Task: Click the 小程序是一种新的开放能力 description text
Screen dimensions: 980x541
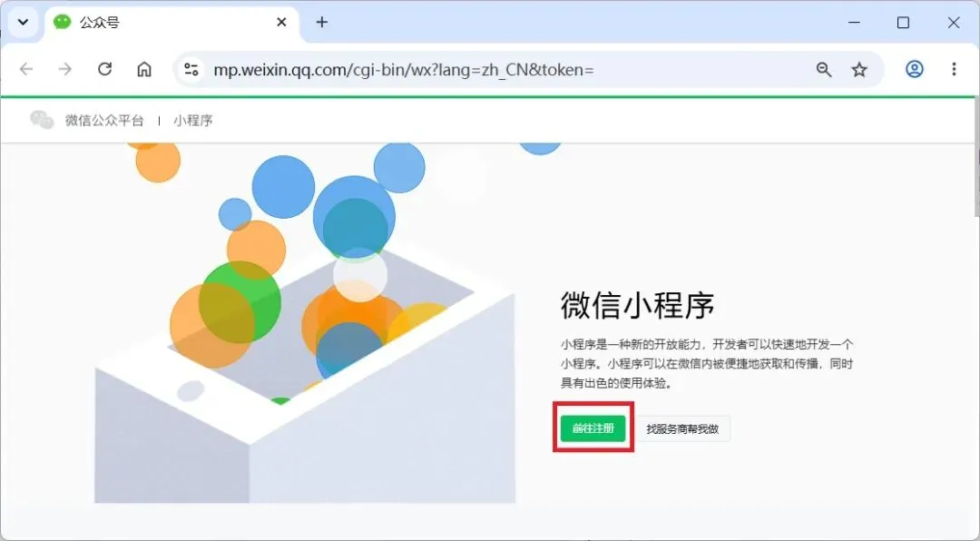Action: (x=707, y=363)
